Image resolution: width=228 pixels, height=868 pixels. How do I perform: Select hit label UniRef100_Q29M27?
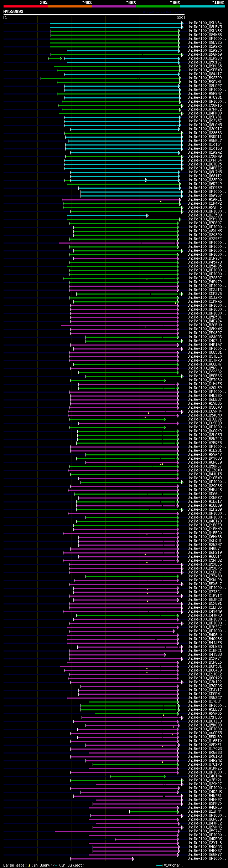click(x=204, y=784)
